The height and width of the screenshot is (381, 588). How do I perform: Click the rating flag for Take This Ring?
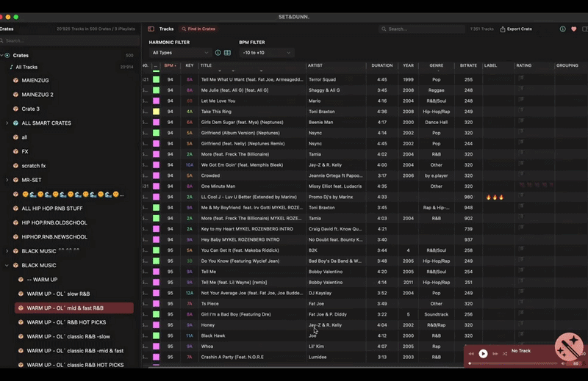[521, 110]
